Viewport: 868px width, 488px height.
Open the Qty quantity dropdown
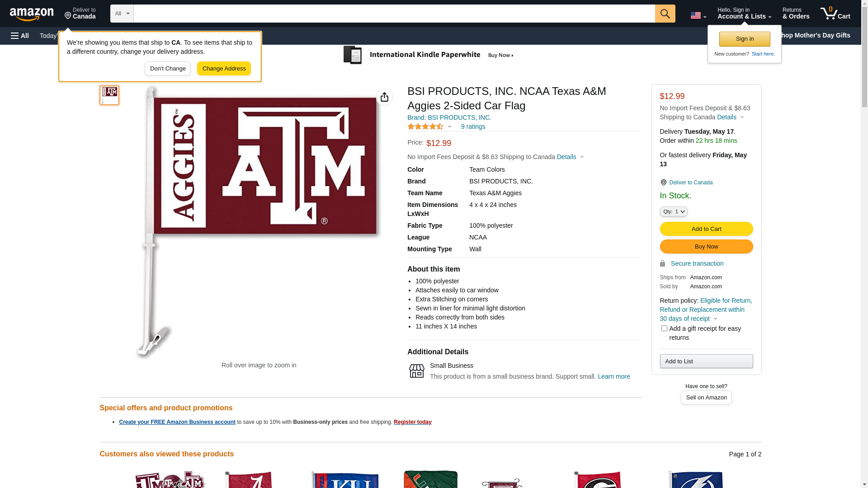(x=674, y=211)
